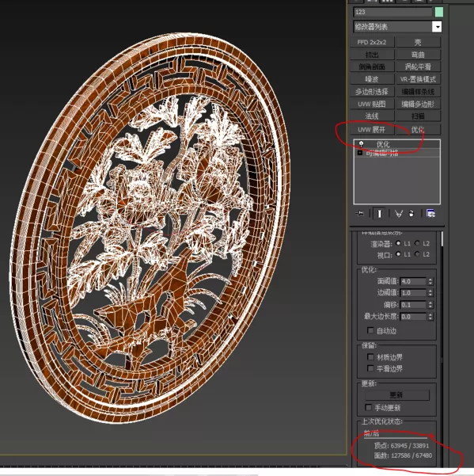Screen dimensions: 474x476
Task: Click the Make Unique icon
Action: (x=399, y=214)
